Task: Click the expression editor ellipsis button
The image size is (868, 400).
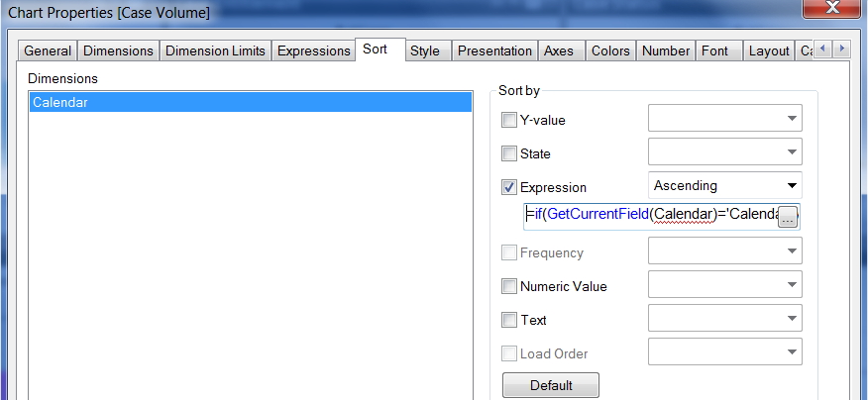Action: tap(788, 217)
